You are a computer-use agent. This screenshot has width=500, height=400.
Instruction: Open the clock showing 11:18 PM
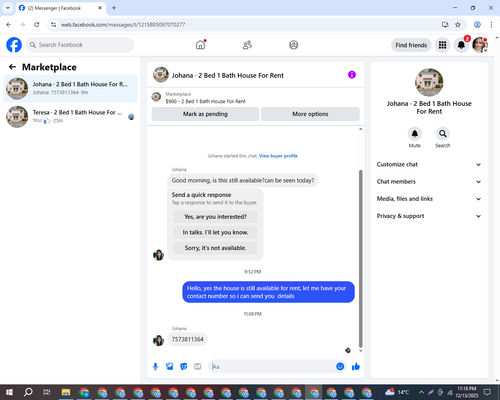(x=467, y=392)
